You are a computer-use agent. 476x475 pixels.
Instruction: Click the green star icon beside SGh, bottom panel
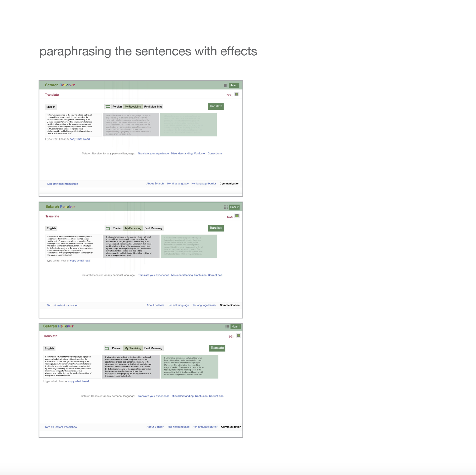coord(239,335)
